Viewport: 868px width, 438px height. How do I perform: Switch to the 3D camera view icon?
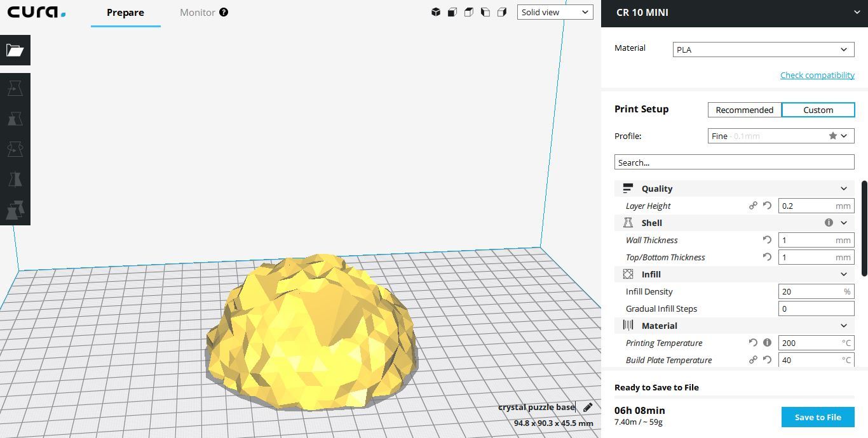pyautogui.click(x=436, y=11)
